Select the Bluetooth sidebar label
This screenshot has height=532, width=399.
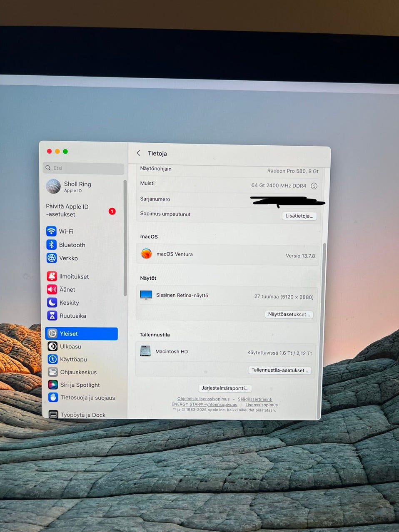72,245
